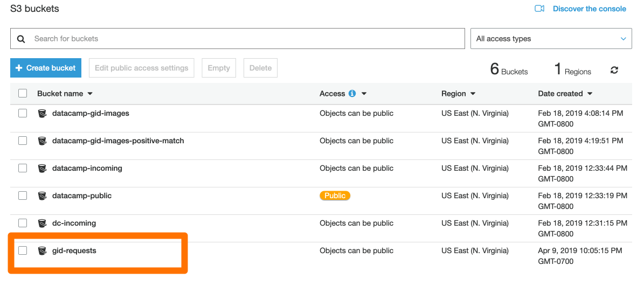This screenshot has width=644, height=293.
Task: Click the orange Public access badge
Action: (x=335, y=196)
